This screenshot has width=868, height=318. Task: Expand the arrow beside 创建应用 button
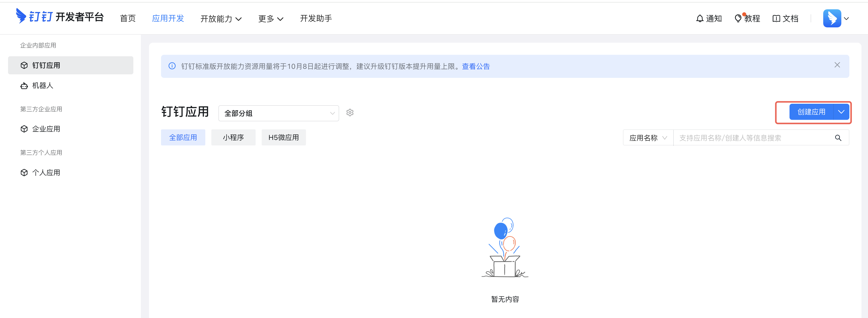[x=841, y=112]
